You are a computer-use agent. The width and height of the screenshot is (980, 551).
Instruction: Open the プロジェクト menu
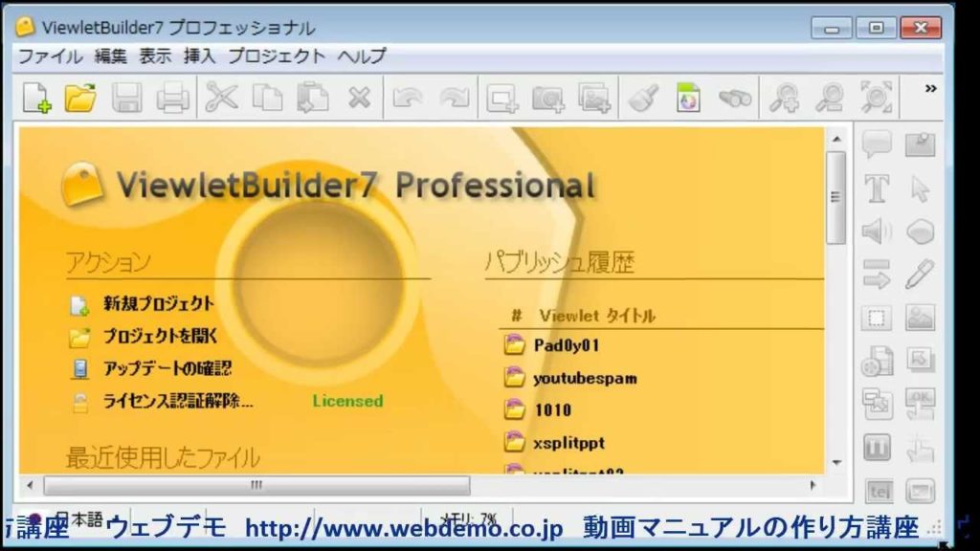[x=277, y=56]
